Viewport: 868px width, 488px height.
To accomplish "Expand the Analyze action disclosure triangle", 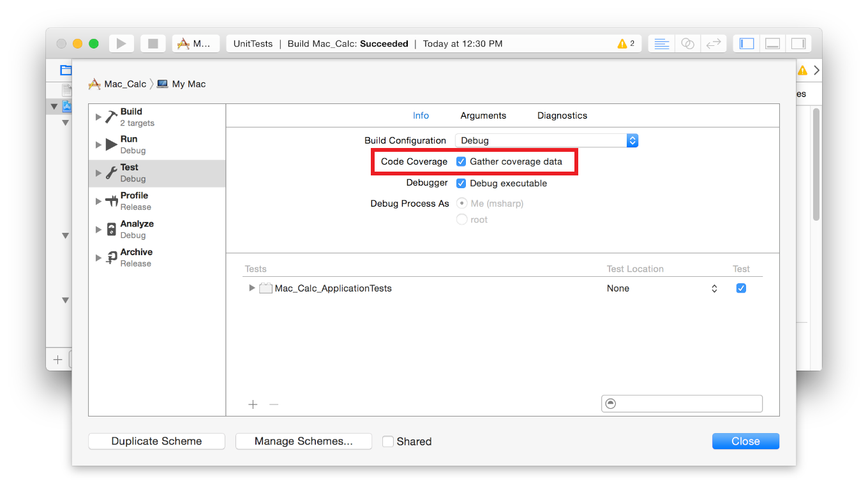I will (98, 229).
